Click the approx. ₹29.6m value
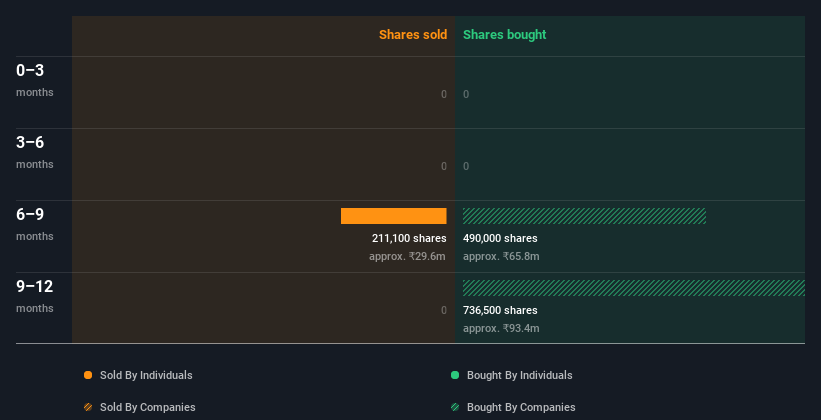Image resolution: width=821 pixels, height=420 pixels. (x=407, y=257)
